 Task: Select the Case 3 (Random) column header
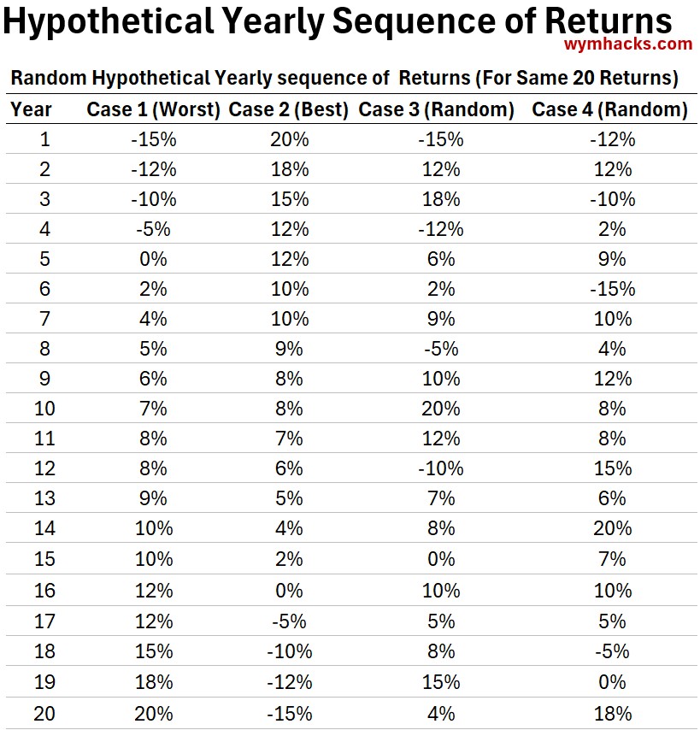click(436, 109)
